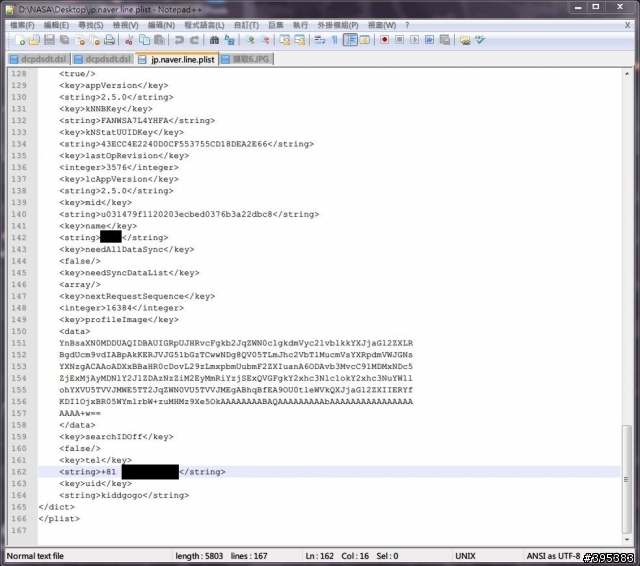Click the Close document toolbar icon
This screenshot has width=640, height=566.
click(x=80, y=40)
